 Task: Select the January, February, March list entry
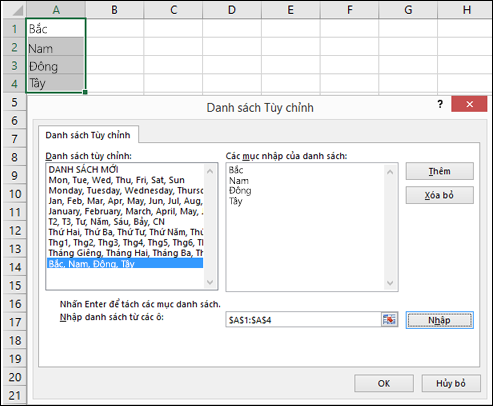[x=125, y=211]
